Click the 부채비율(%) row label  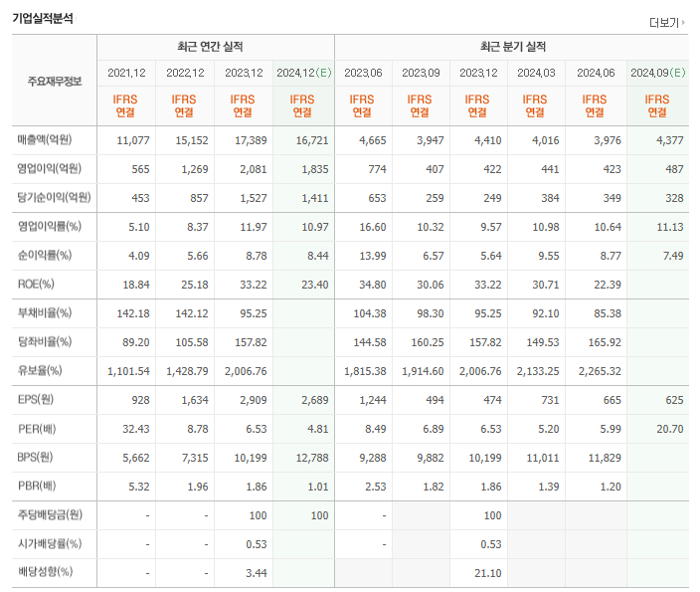pyautogui.click(x=45, y=312)
